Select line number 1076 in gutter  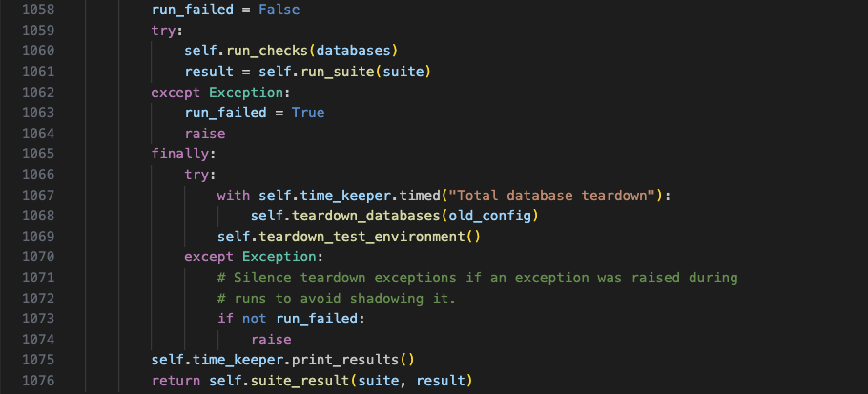pos(38,381)
